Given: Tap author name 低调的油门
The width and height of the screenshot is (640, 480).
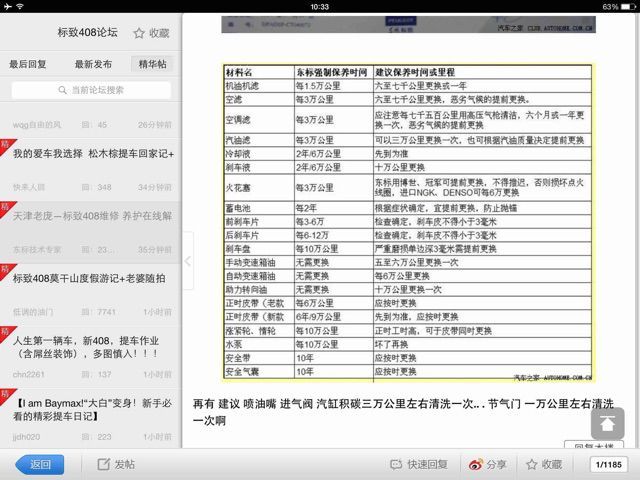Looking at the screenshot, I should (x=33, y=312).
